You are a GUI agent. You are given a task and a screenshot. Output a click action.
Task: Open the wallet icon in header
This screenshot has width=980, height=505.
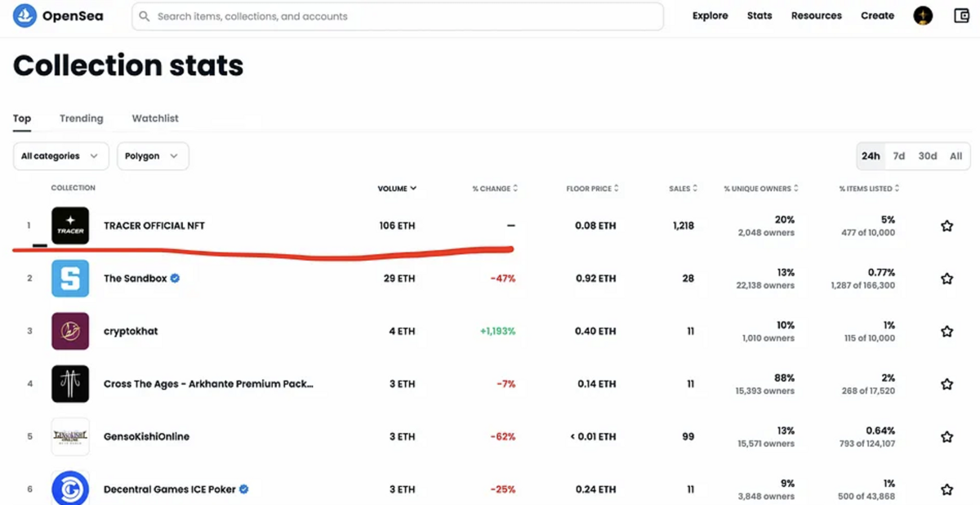[x=961, y=16]
